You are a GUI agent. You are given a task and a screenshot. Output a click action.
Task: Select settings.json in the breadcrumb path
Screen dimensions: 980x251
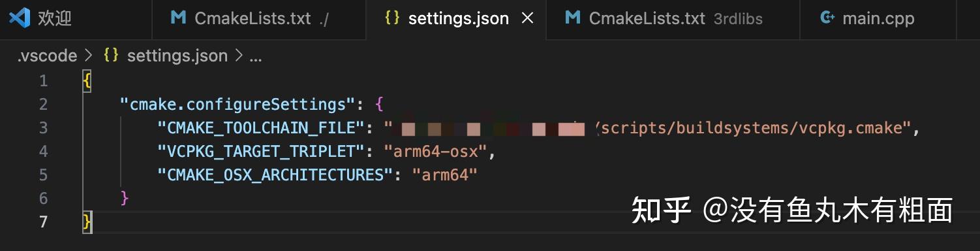[177, 56]
